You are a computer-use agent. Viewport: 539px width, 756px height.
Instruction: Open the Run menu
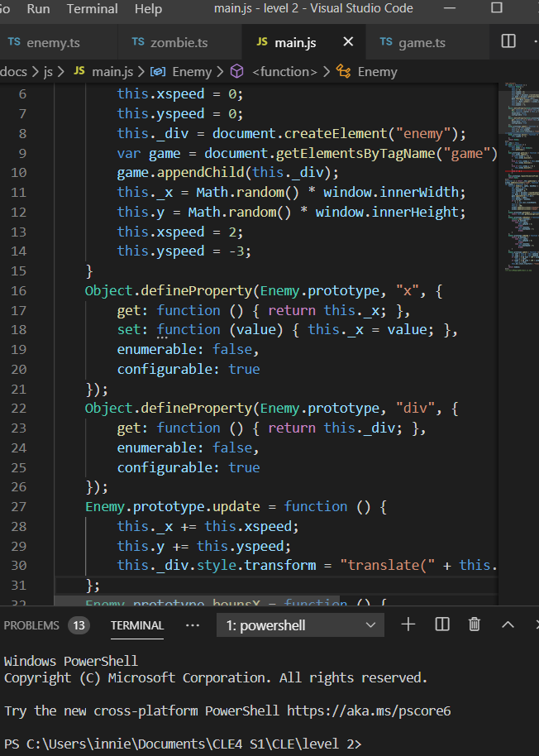(38, 8)
